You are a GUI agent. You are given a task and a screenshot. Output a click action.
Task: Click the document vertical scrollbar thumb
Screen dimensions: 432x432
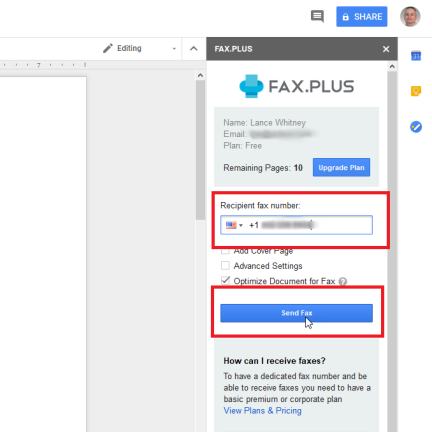(x=200, y=150)
